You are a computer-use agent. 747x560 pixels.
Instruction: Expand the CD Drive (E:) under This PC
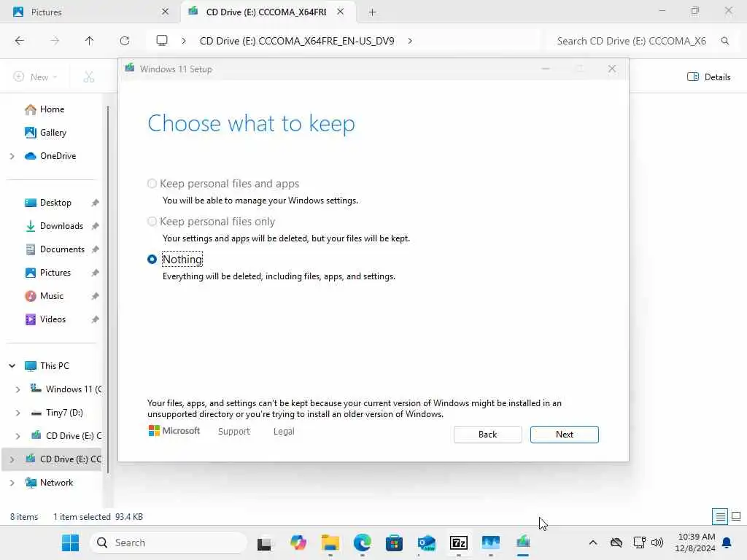(x=18, y=436)
